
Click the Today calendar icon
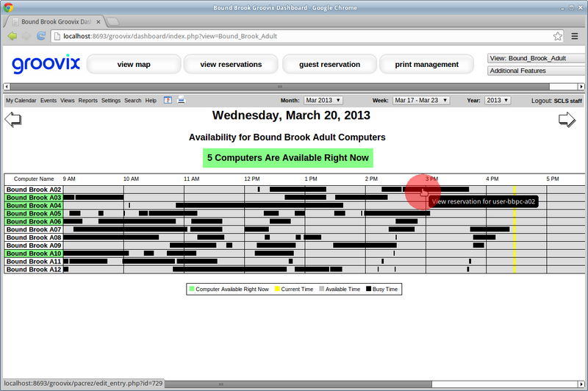pyautogui.click(x=168, y=100)
